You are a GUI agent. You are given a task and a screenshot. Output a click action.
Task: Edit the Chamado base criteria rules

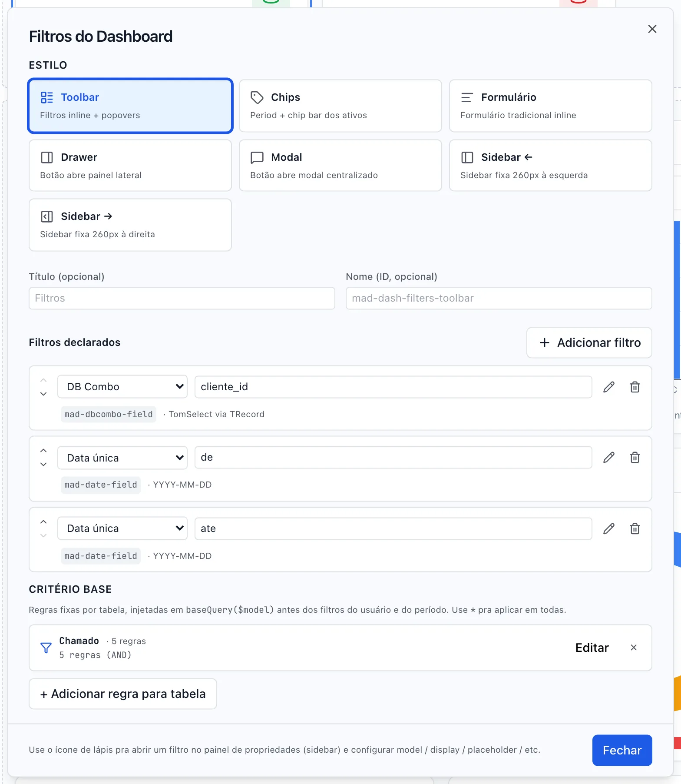(x=592, y=648)
